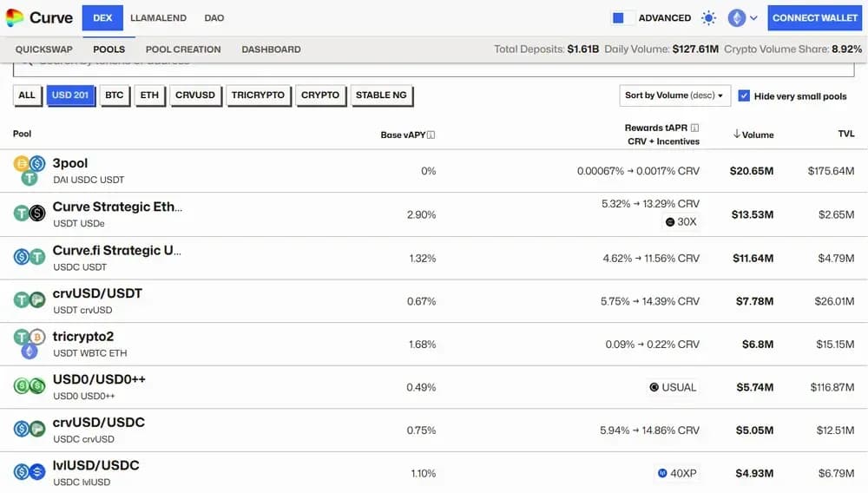Image resolution: width=868 pixels, height=493 pixels.
Task: Filter pools by CRYPTO
Action: pos(320,95)
